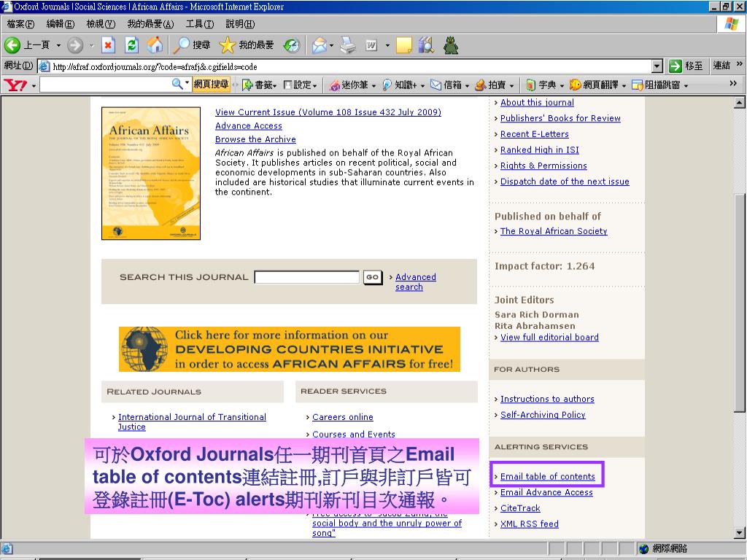
Task: Open the address bar dropdown arrow
Action: 657,66
